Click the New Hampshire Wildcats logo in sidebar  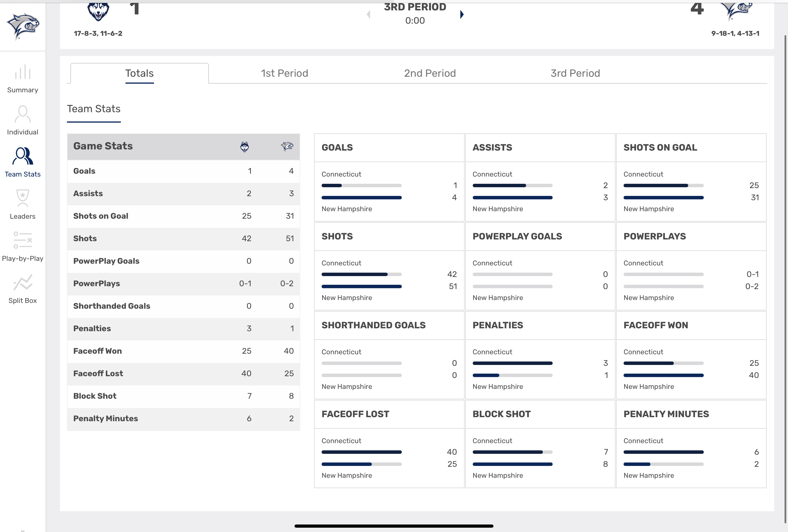point(23,26)
